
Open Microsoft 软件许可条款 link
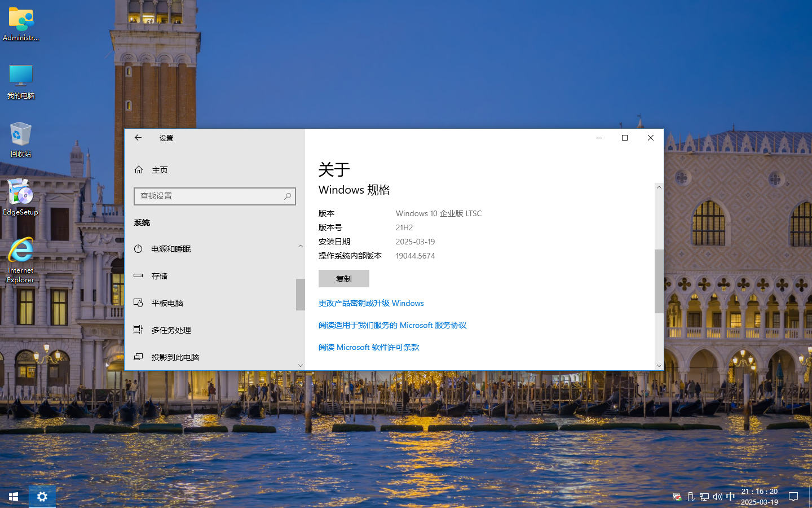pyautogui.click(x=369, y=347)
